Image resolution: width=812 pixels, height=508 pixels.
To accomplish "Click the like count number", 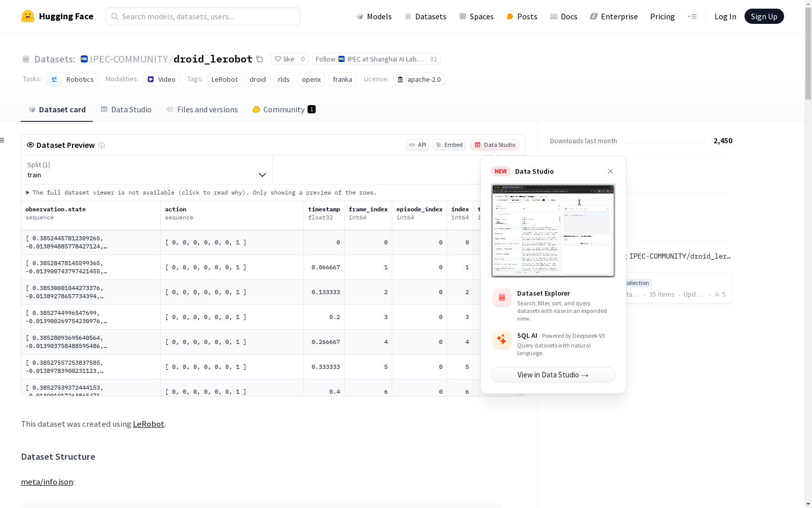I will pos(303,59).
